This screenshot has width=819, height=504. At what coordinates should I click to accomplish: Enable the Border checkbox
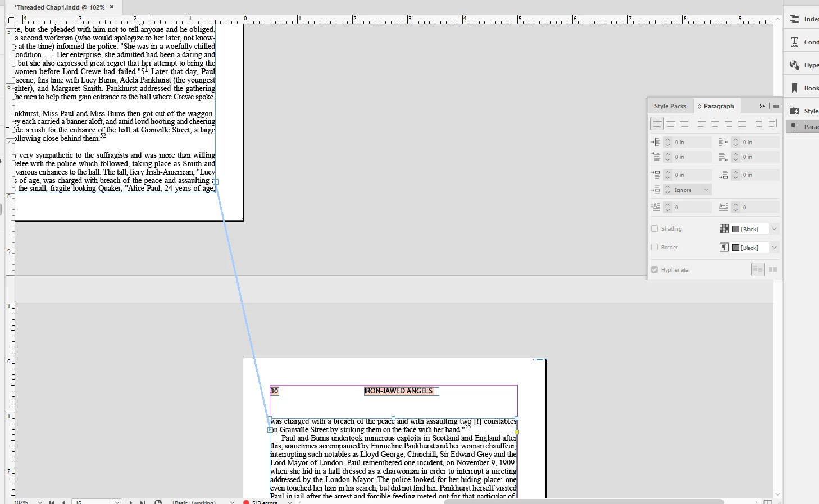[x=654, y=248]
